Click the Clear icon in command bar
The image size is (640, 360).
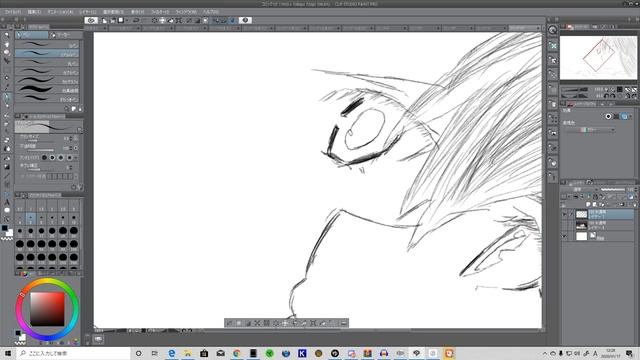154,20
